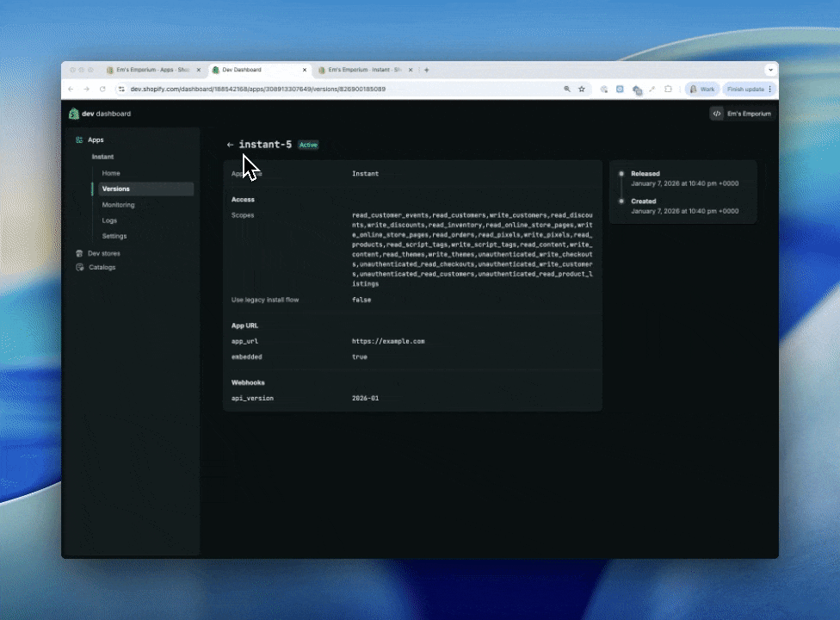Image resolution: width=840 pixels, height=620 pixels.
Task: Click the Shopify dev dashboard logo
Action: pyautogui.click(x=74, y=114)
